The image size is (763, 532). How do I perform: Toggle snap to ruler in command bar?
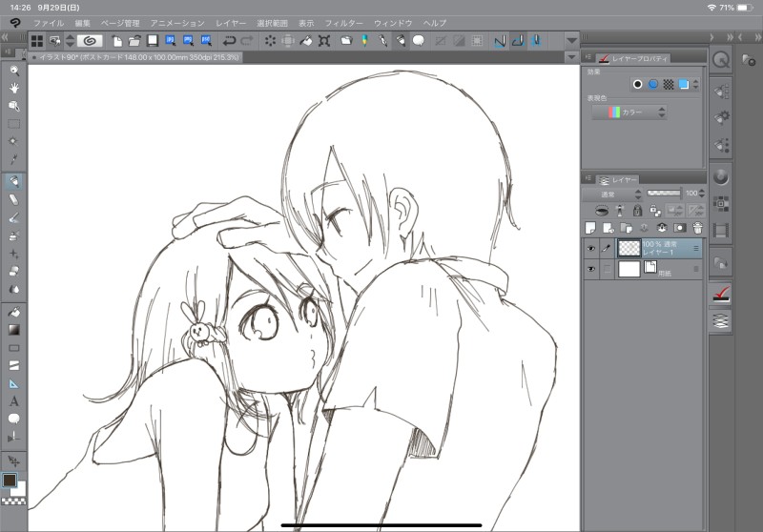[x=500, y=41]
